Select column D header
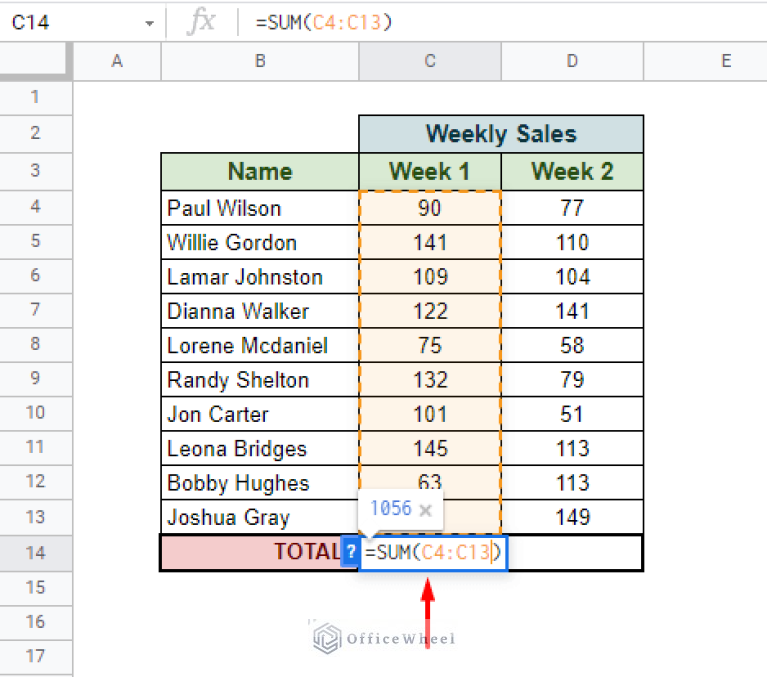 [x=571, y=62]
